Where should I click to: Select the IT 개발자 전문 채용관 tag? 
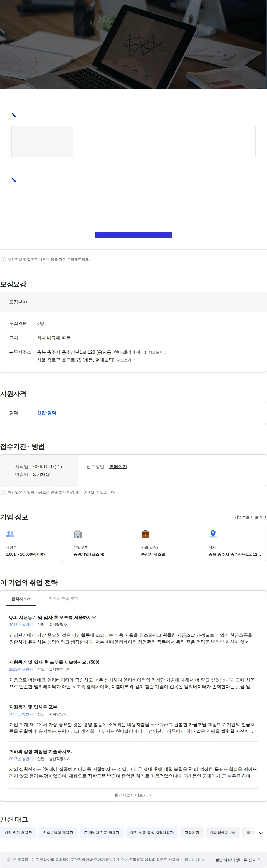(x=102, y=833)
